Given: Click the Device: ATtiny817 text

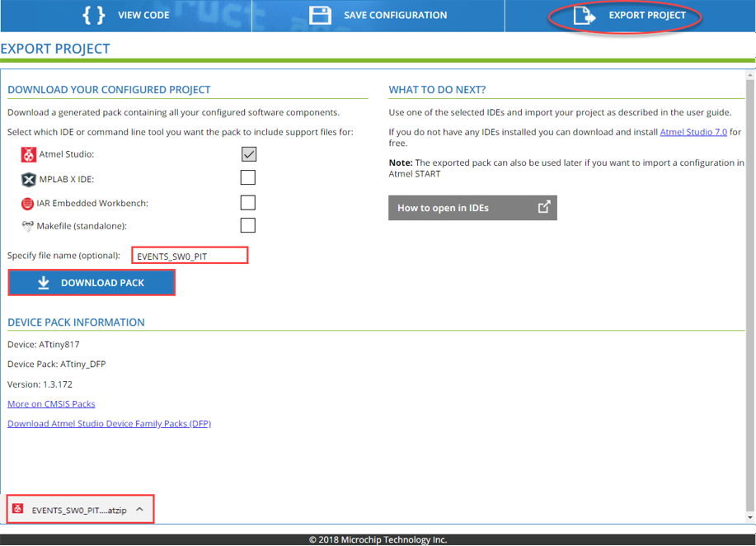Looking at the screenshot, I should tap(44, 345).
